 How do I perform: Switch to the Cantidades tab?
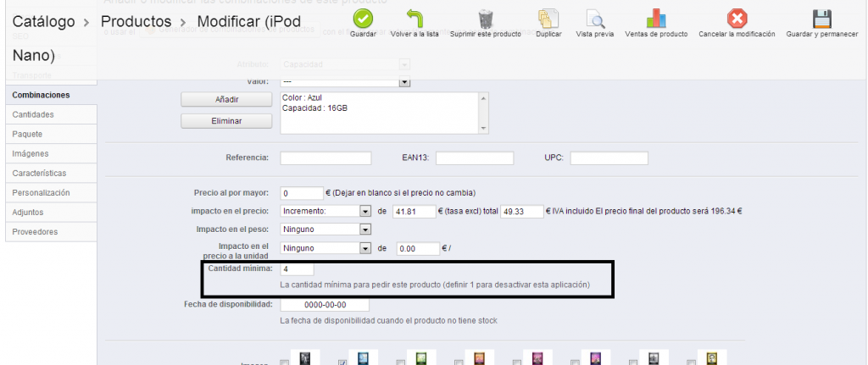[34, 114]
